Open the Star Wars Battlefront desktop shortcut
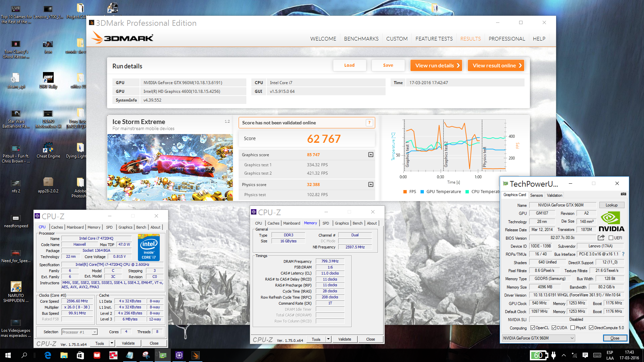This screenshot has height=362, width=644. [16, 119]
